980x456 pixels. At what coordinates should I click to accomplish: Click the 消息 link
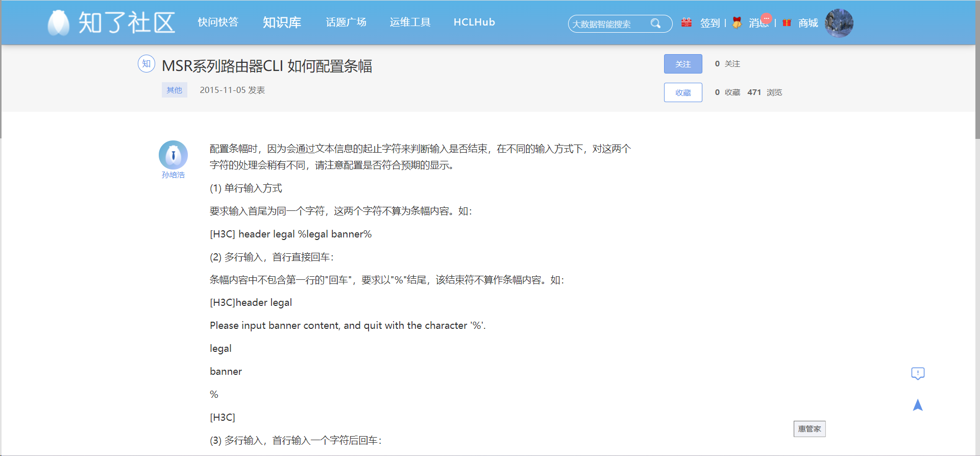[x=759, y=23]
